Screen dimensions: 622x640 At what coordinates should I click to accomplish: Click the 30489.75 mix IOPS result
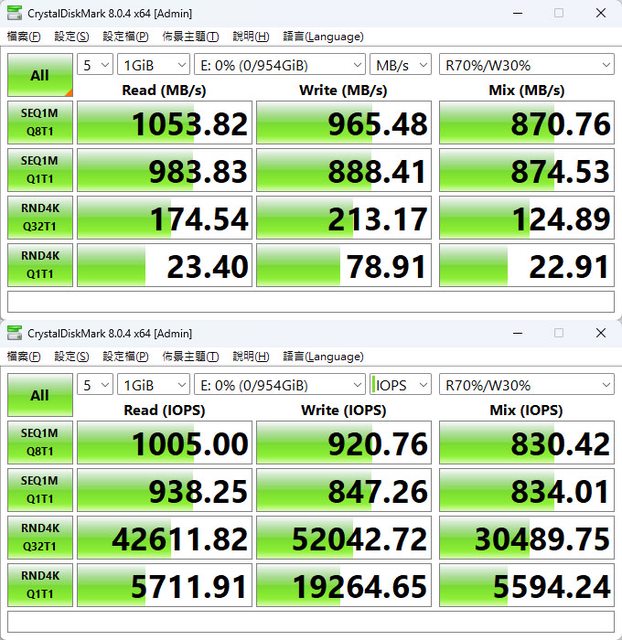click(x=526, y=538)
